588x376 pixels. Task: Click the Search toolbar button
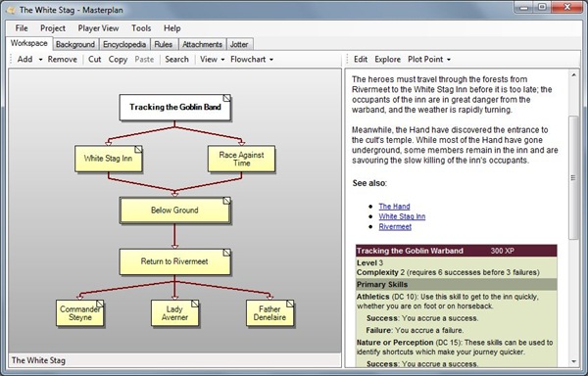(x=176, y=59)
